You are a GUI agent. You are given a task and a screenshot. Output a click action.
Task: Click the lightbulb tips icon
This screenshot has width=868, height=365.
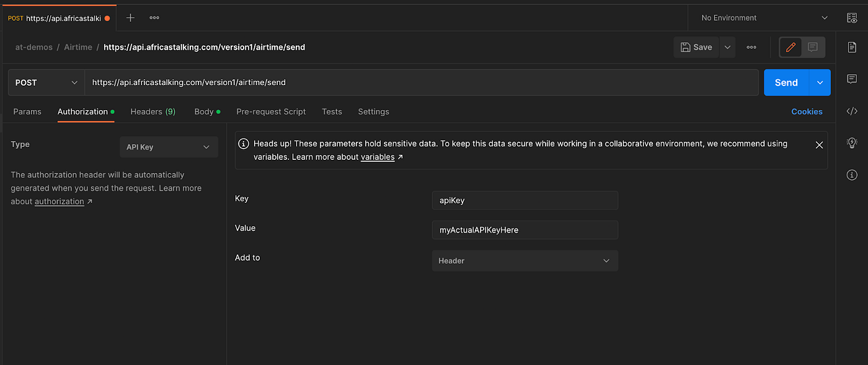click(852, 143)
